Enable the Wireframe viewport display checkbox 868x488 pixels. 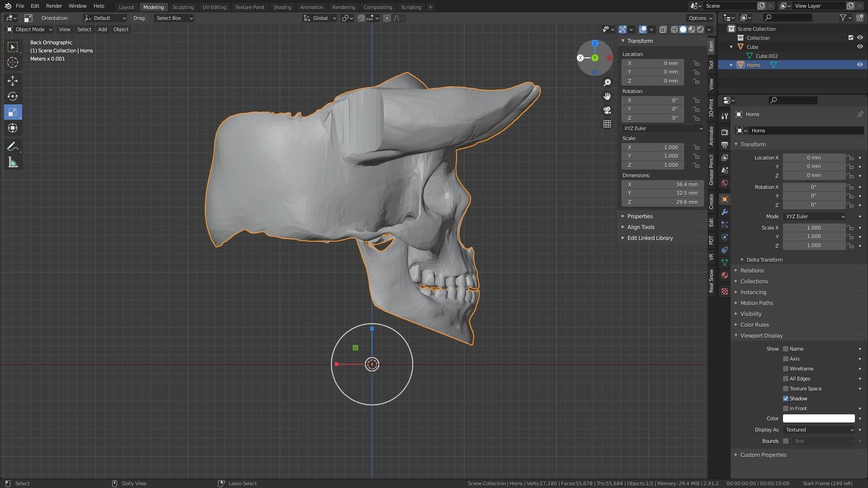coord(786,369)
